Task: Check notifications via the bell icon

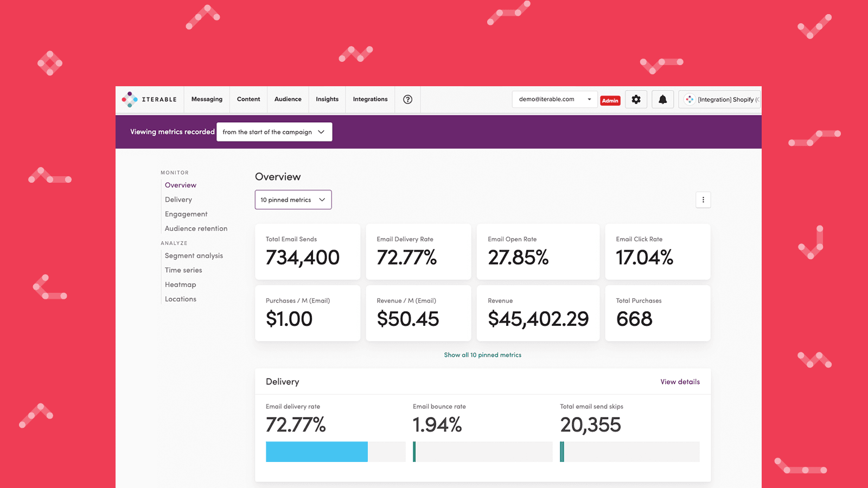Action: coord(662,99)
